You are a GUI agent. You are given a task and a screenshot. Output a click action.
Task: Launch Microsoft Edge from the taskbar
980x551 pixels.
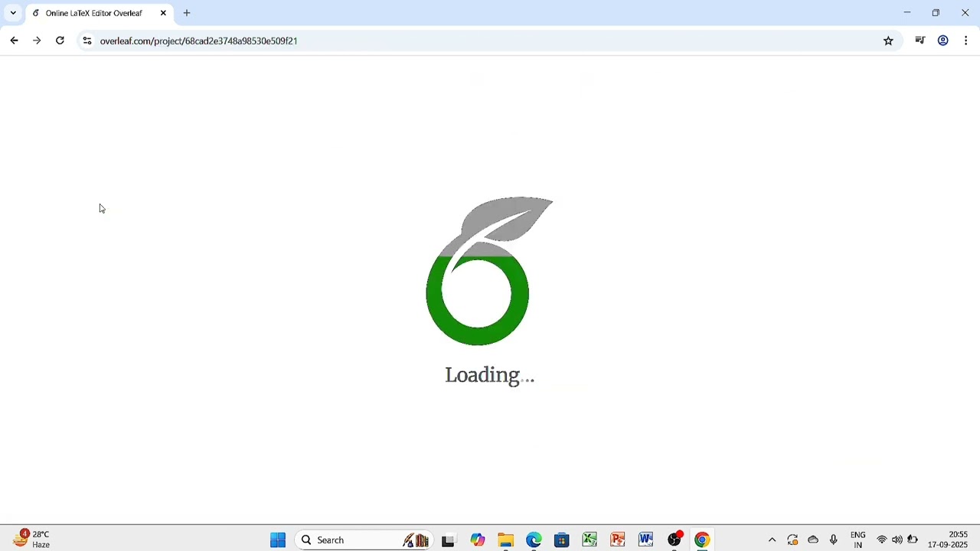point(534,540)
